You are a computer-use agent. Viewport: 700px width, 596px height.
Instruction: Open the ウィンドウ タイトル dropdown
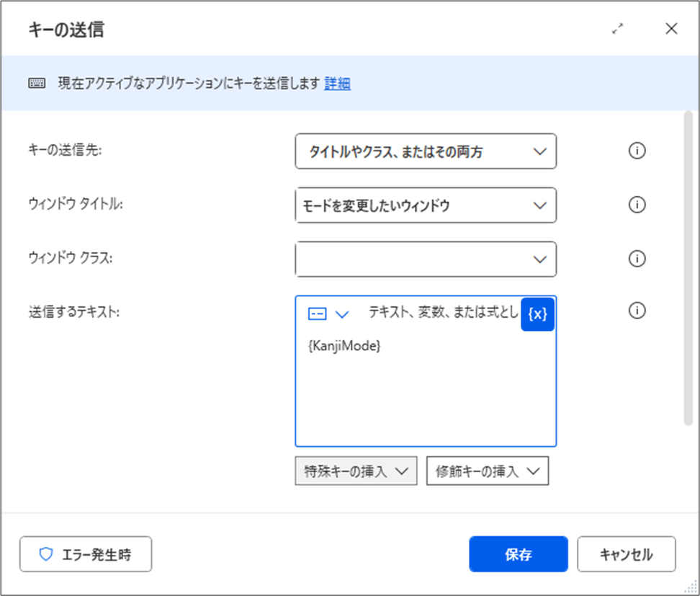pyautogui.click(x=426, y=205)
